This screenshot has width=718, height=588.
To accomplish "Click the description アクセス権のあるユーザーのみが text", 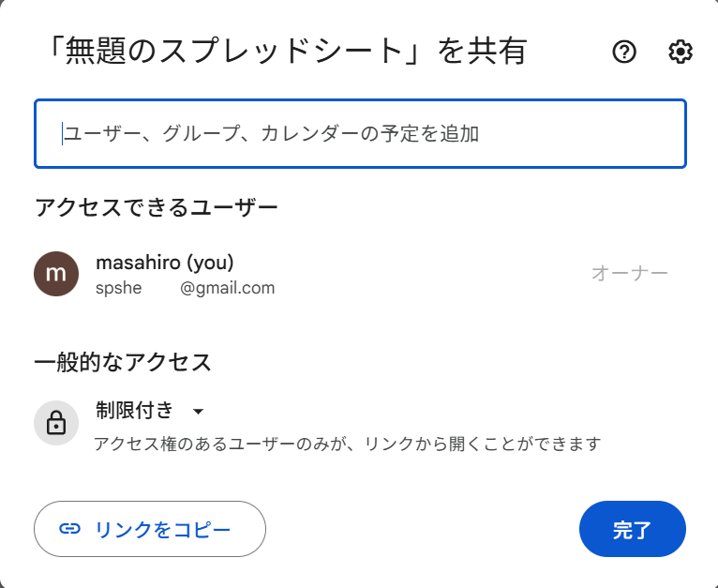I will pos(219,444).
